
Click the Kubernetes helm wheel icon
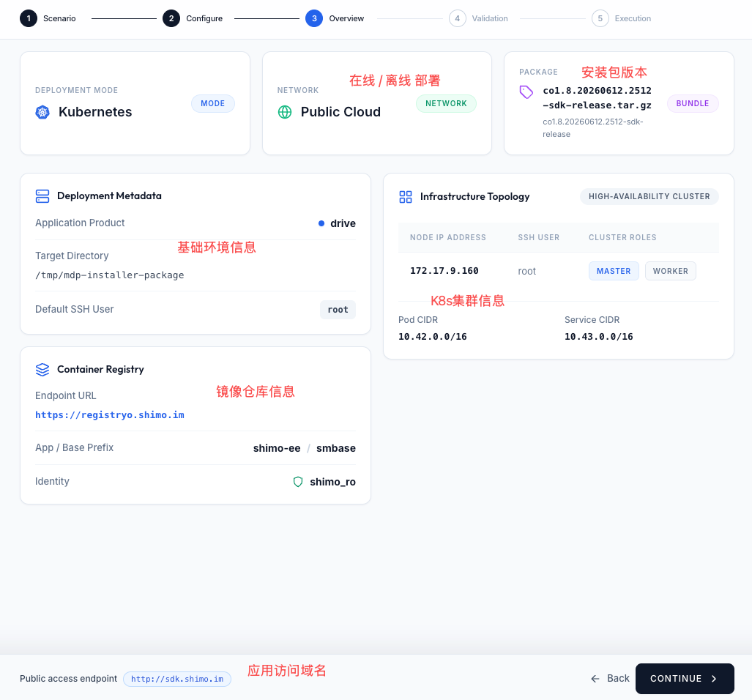[x=42, y=112]
